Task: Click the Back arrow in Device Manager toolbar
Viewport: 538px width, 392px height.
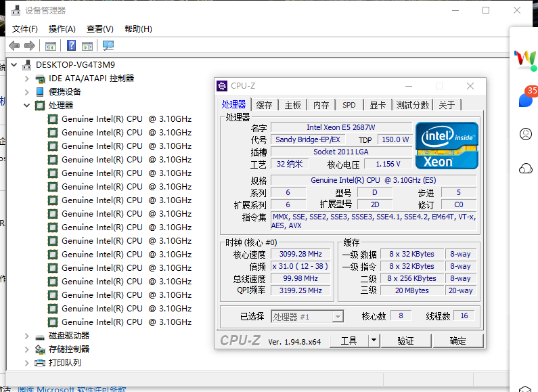Action: coord(14,45)
